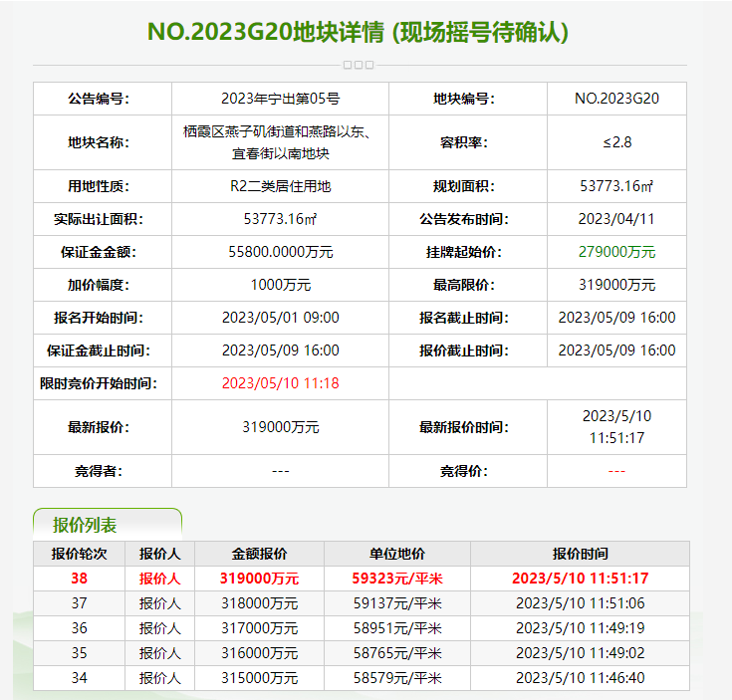Select the red 限时竞价开始时间 value 2023/05/10 11:18

(280, 383)
